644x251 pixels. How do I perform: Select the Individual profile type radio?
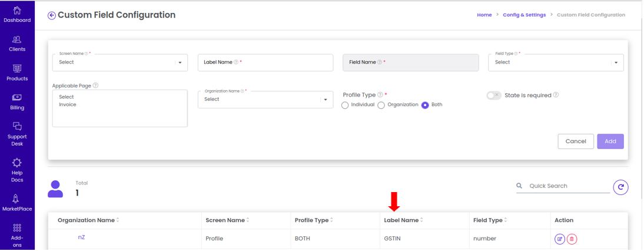click(x=345, y=105)
